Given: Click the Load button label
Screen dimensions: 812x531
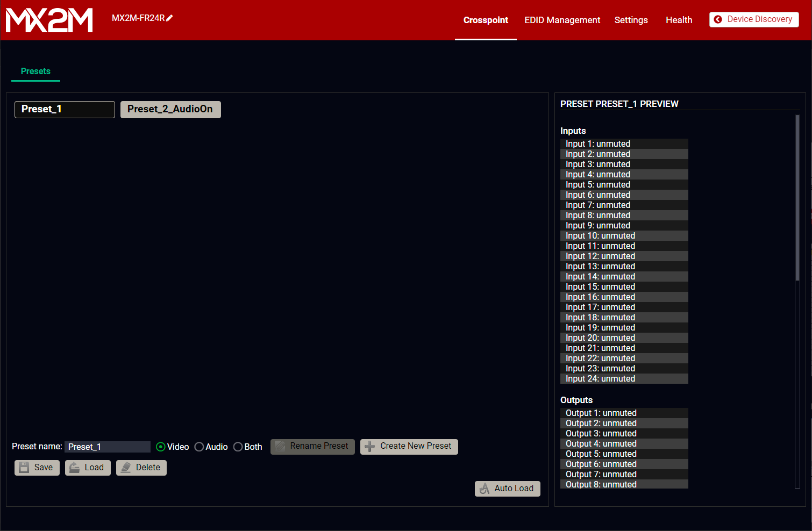Looking at the screenshot, I should (x=94, y=468).
